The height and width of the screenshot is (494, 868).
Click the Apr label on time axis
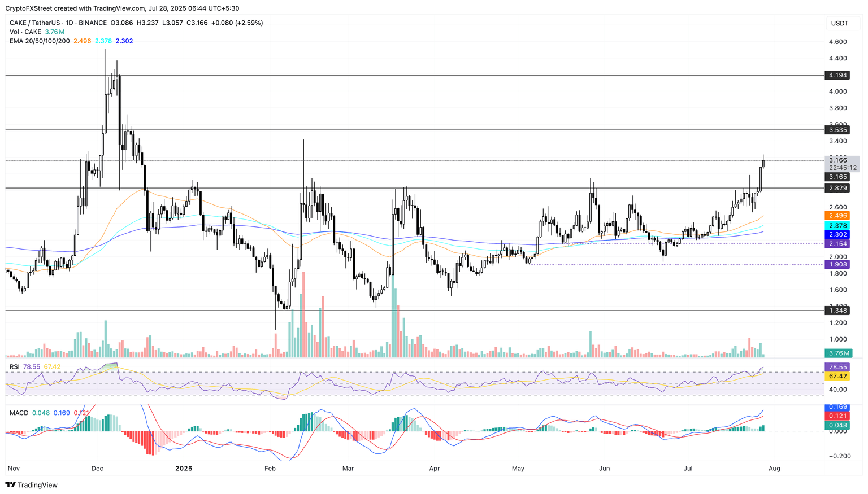pyautogui.click(x=434, y=469)
